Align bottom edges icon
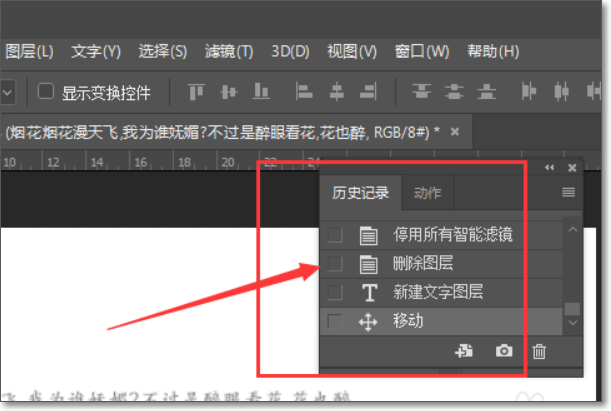Screen dimensions: 611x411 coord(261,92)
